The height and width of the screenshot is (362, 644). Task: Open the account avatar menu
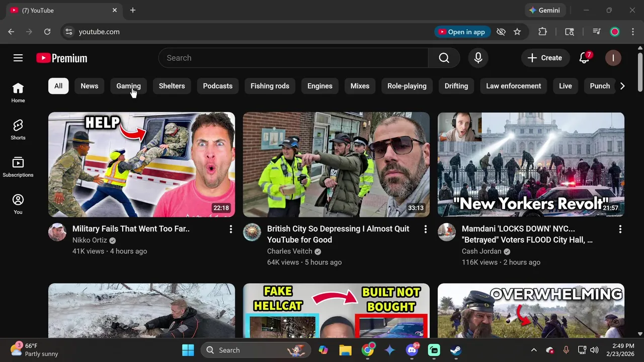[x=613, y=58]
